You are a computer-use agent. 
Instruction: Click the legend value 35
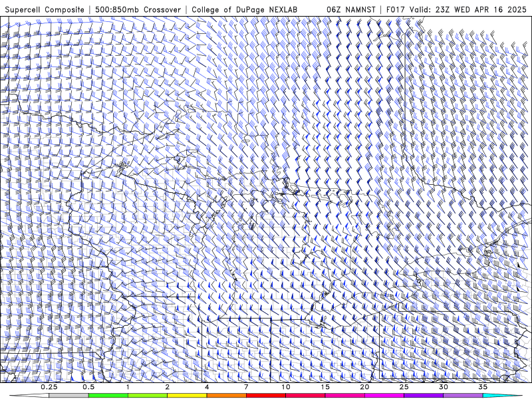(x=483, y=387)
